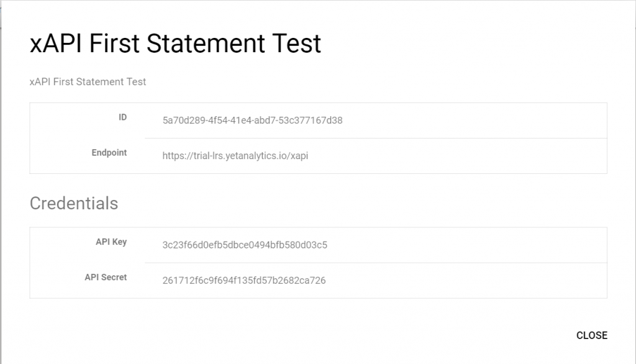Click the ID field label

point(123,117)
